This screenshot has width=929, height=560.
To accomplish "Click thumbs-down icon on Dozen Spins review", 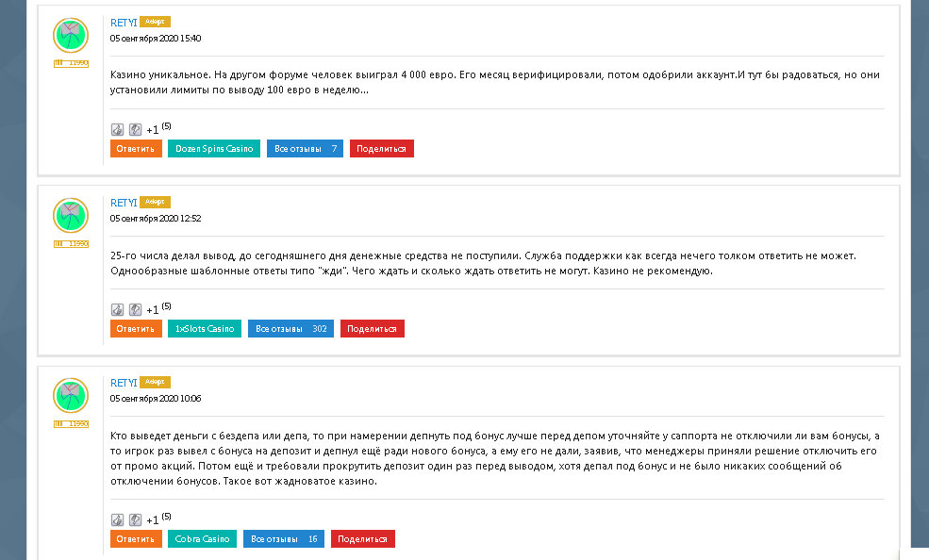I will point(135,130).
